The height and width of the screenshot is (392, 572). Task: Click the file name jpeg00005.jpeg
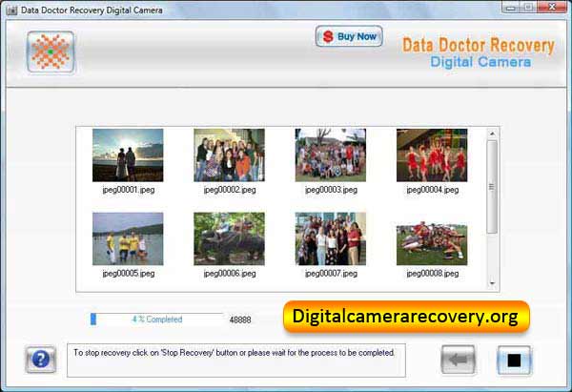[x=129, y=274]
